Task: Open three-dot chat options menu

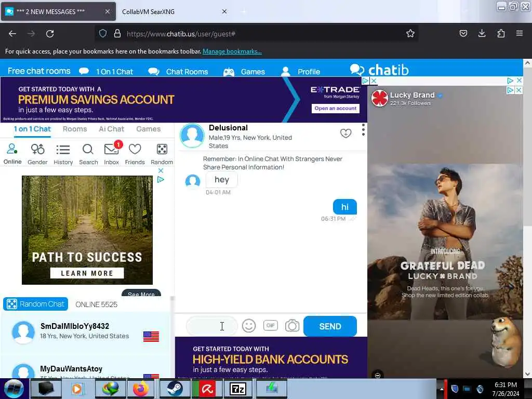Action: pos(363,130)
